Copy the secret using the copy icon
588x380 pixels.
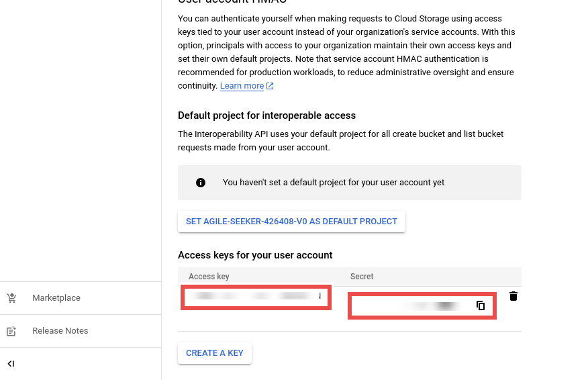click(x=481, y=305)
